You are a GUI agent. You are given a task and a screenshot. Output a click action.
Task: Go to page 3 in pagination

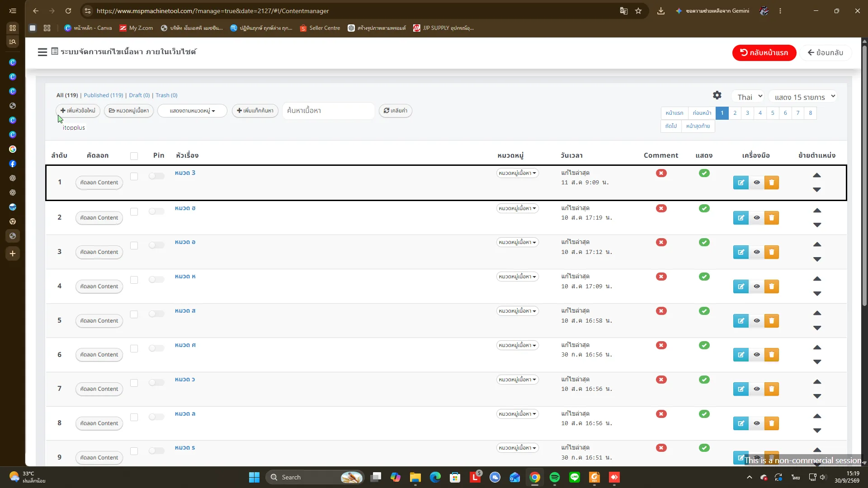[x=747, y=113]
